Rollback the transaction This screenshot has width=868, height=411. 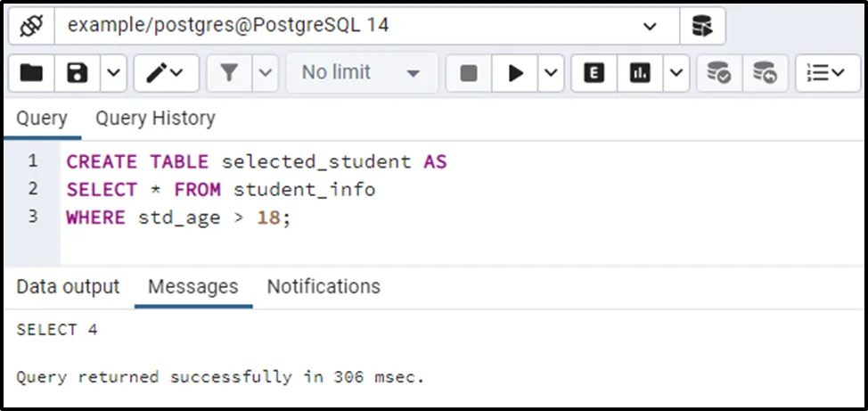765,73
